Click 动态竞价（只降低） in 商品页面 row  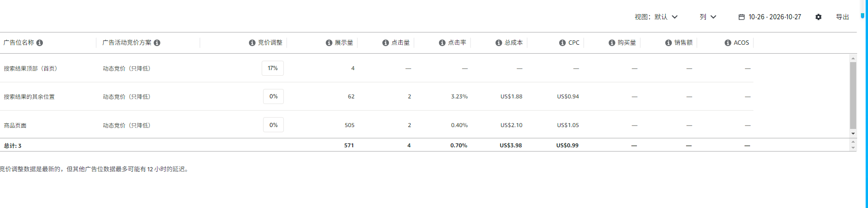128,125
